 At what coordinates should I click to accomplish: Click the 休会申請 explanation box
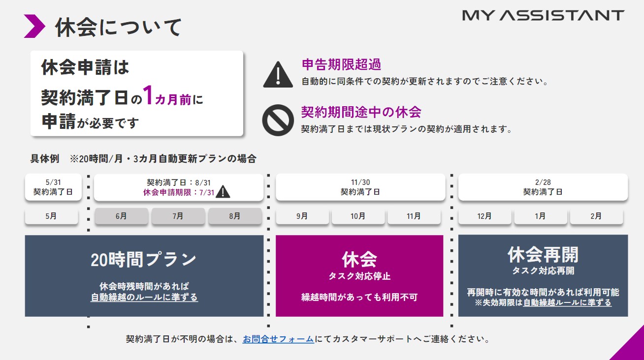click(137, 93)
